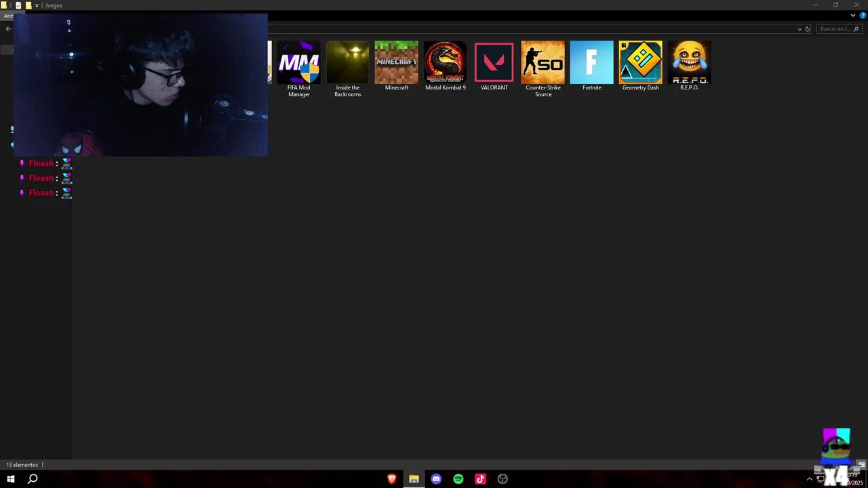Refresh the Juegos folder view
868x488 pixels.
coord(807,29)
